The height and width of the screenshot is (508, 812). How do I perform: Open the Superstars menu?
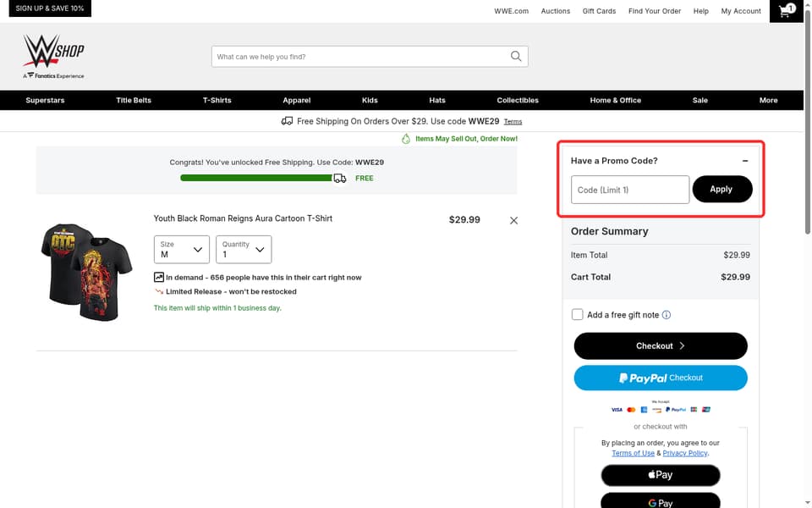click(x=45, y=100)
